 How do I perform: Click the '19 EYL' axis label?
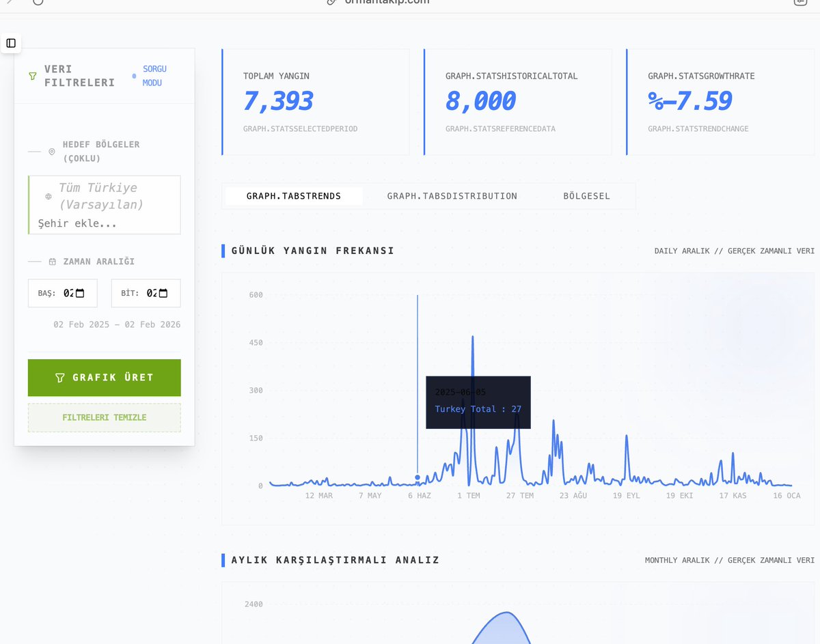click(x=627, y=496)
